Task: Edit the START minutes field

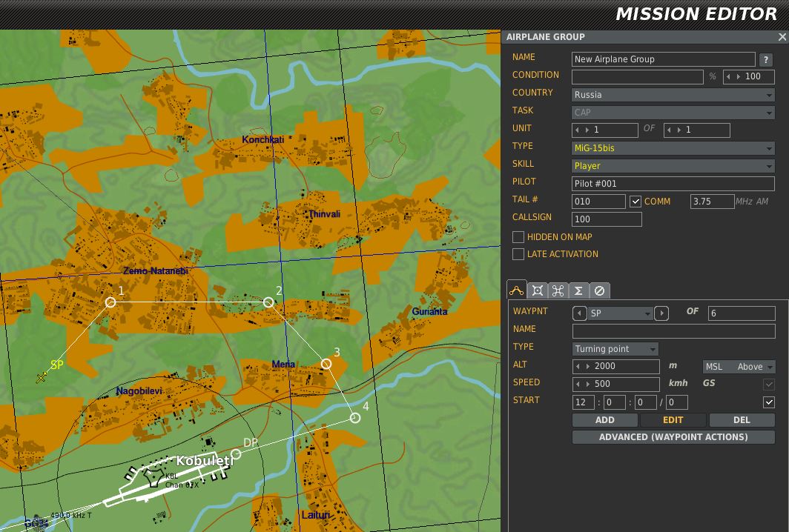Action: tap(614, 402)
